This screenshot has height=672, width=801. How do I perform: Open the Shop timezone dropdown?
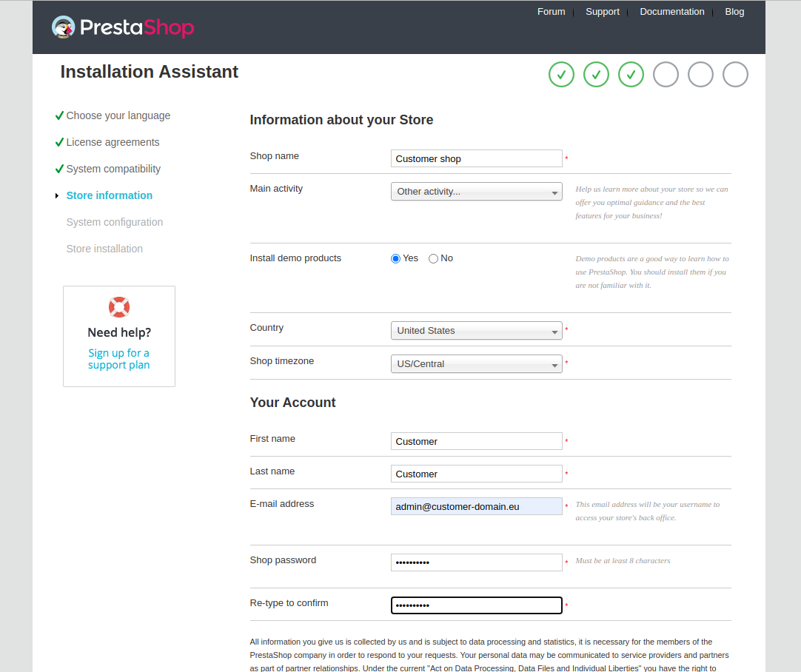pos(476,364)
